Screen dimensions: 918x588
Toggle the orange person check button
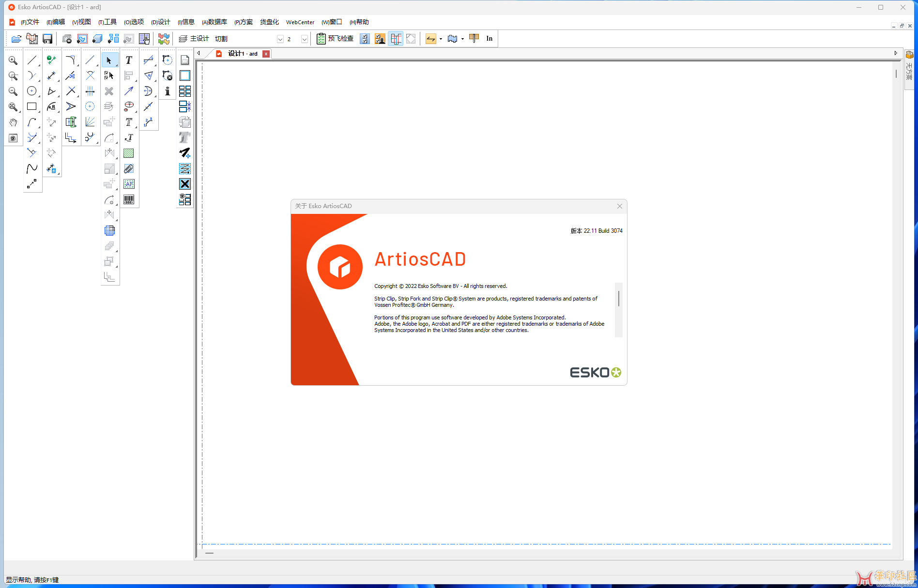(380, 39)
